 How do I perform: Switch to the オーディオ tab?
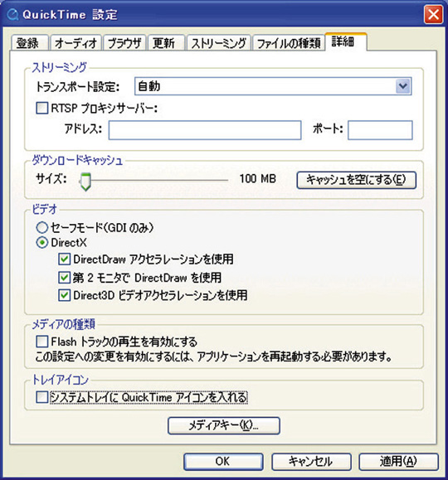coord(75,43)
